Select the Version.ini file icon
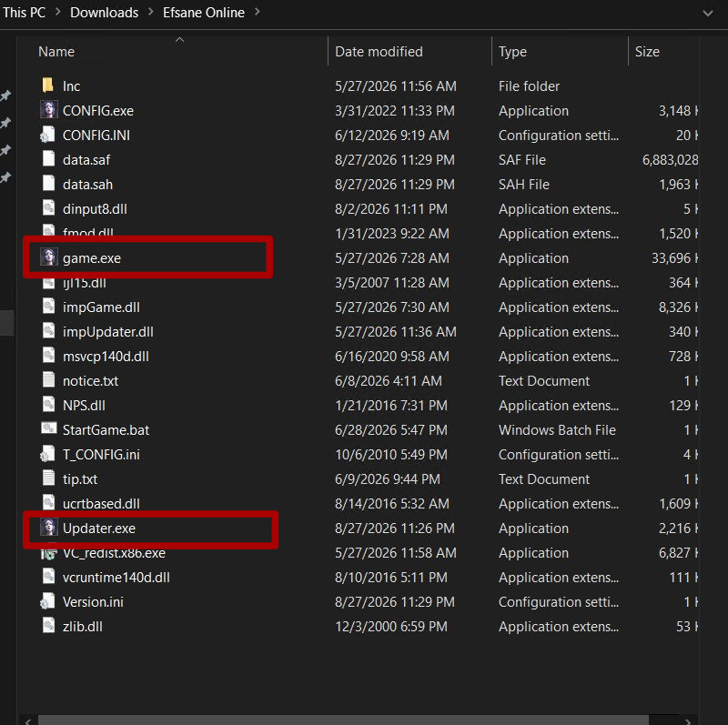 point(48,601)
